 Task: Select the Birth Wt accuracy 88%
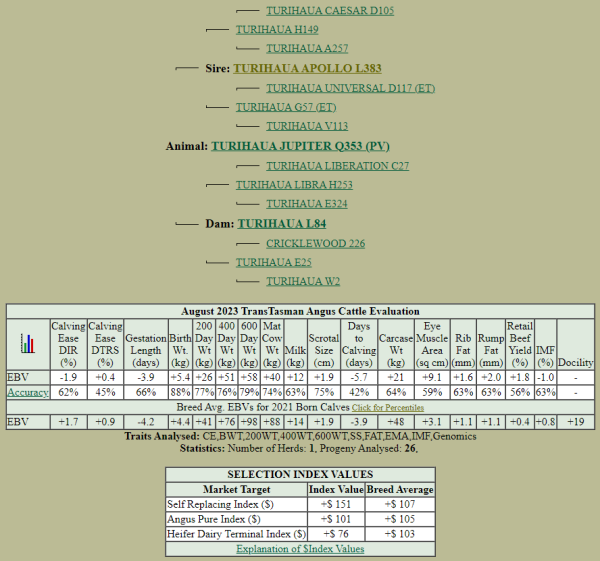tap(180, 393)
